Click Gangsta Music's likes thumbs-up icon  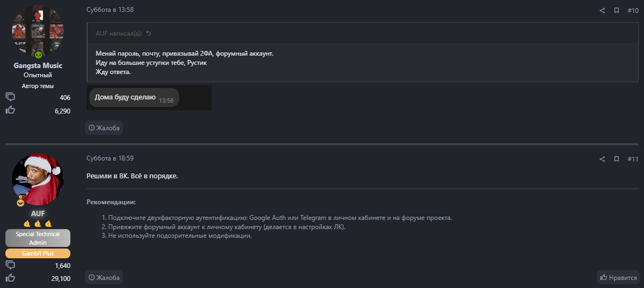click(10, 110)
